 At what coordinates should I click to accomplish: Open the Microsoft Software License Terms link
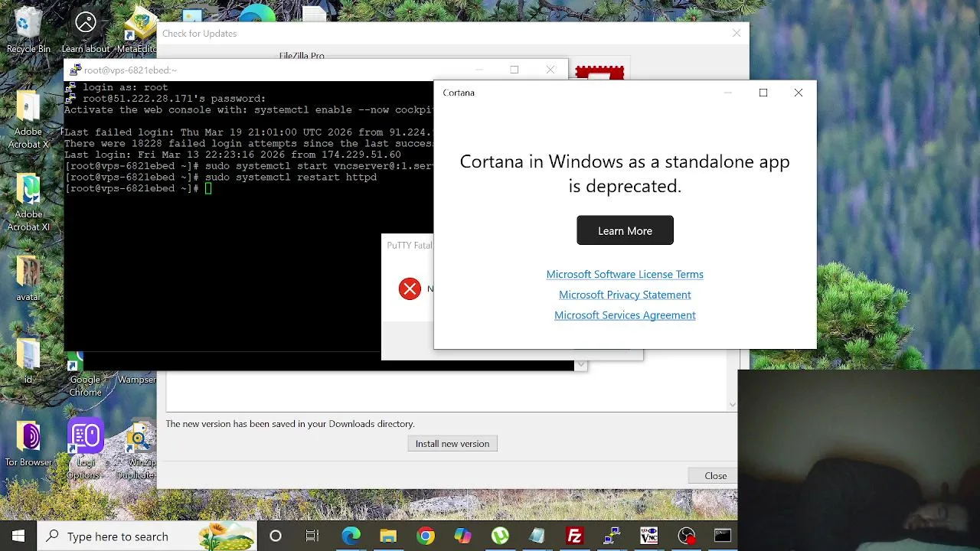point(625,274)
